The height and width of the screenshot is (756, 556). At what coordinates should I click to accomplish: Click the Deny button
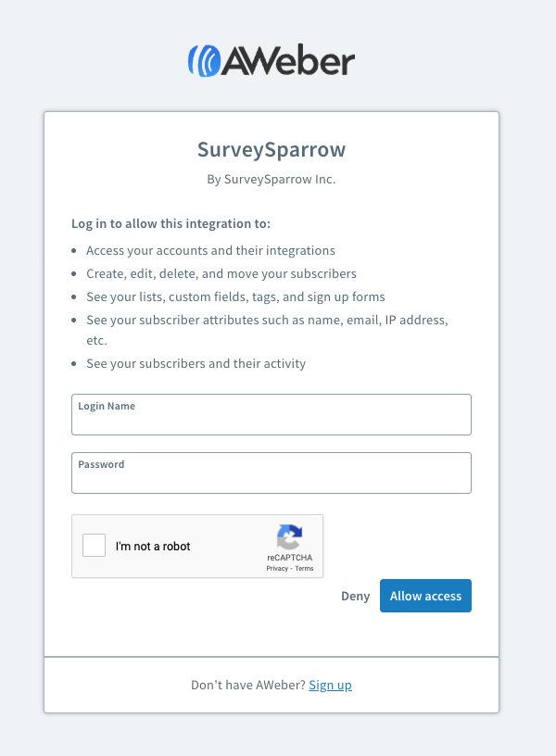click(355, 596)
